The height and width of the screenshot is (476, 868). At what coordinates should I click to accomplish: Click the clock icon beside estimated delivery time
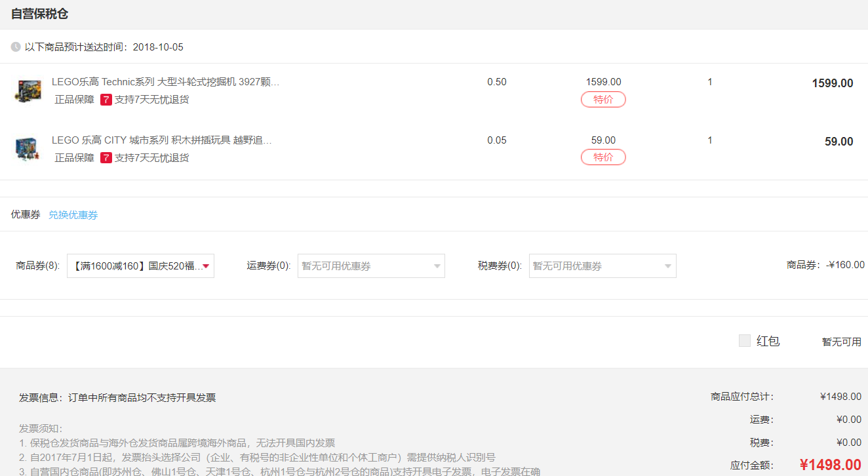16,47
